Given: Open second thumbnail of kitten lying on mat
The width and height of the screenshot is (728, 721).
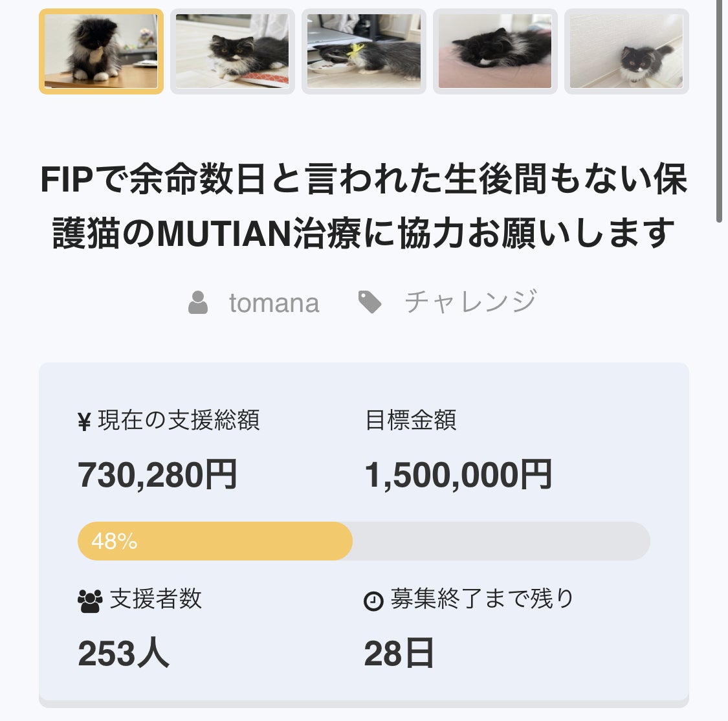Looking at the screenshot, I should tap(232, 51).
